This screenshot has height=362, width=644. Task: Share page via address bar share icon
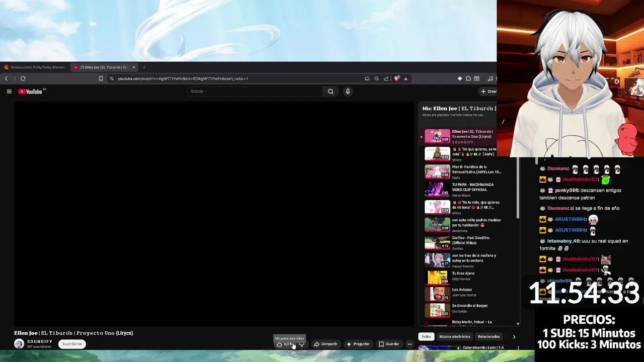386,78
